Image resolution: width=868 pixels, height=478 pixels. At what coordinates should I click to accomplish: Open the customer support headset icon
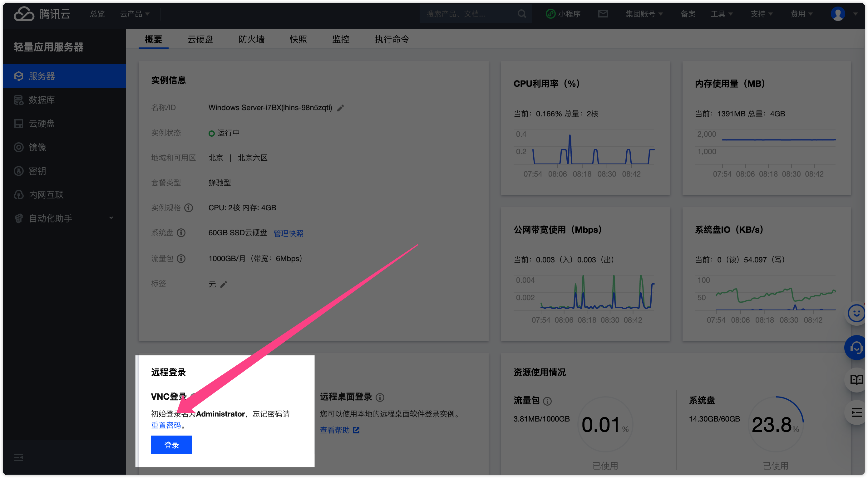pyautogui.click(x=856, y=348)
